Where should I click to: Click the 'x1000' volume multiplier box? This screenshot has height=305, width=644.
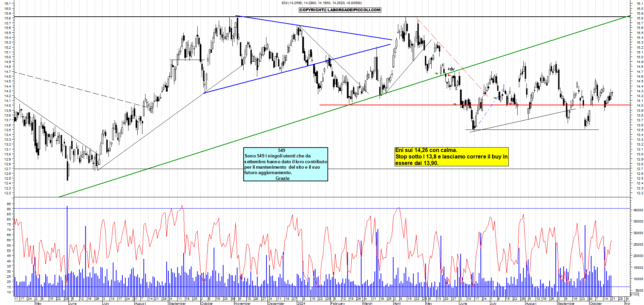coord(635,294)
